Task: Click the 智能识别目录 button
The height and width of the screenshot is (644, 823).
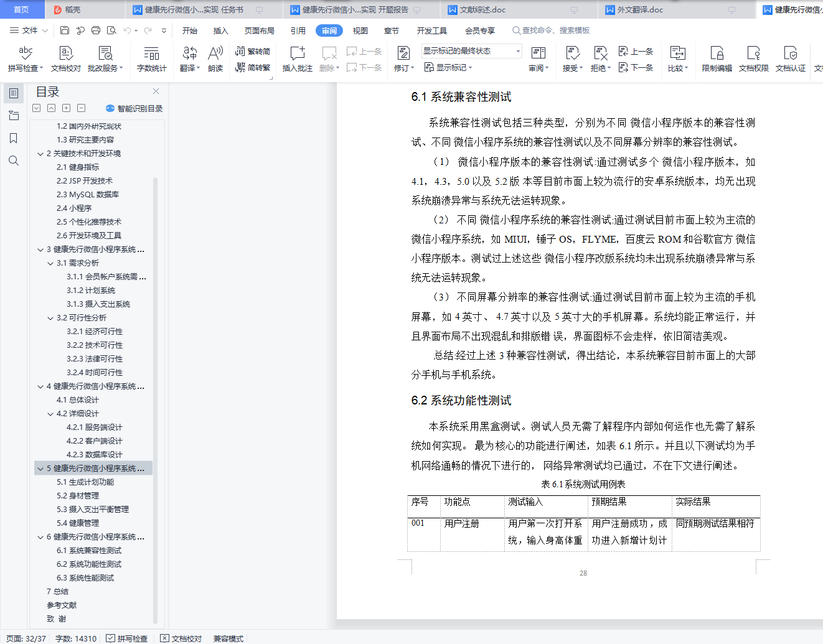Action: (134, 108)
